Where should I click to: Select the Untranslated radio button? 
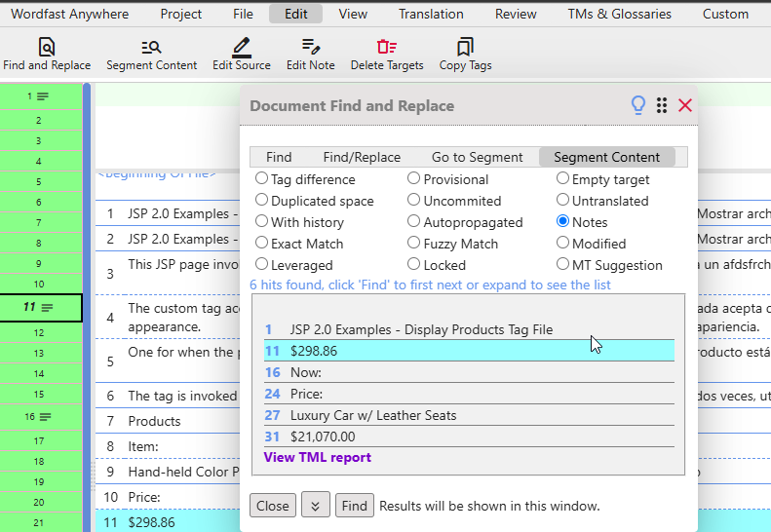pos(562,200)
